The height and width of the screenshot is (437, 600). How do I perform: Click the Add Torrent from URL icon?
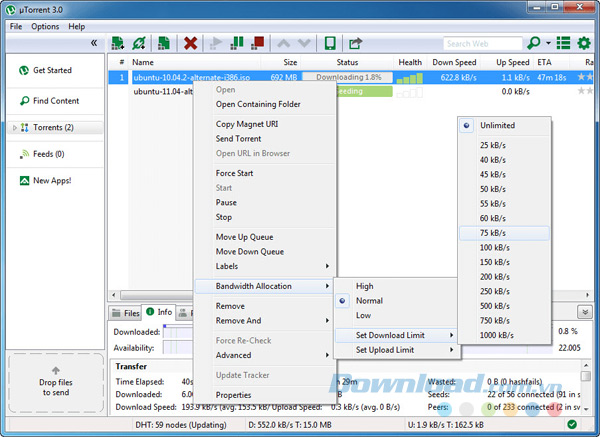(139, 43)
